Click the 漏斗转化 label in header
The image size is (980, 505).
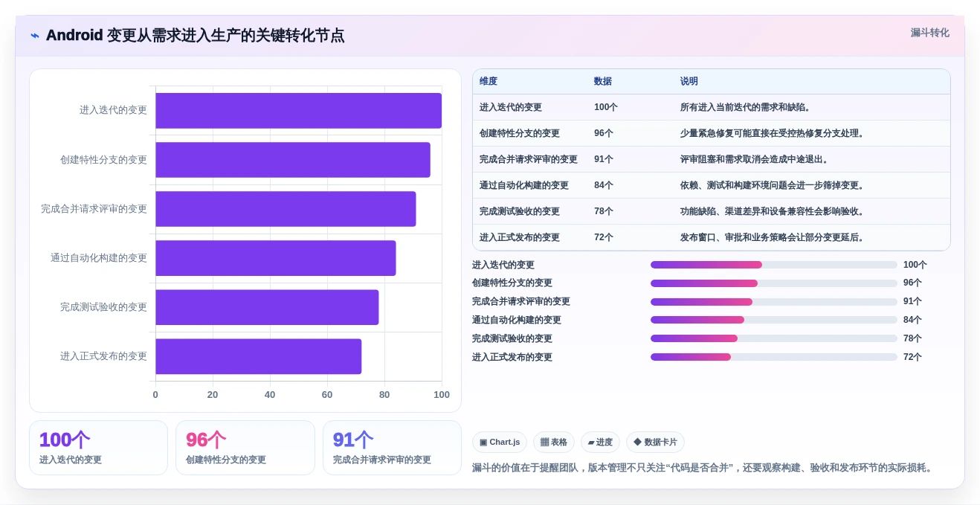[x=929, y=33]
